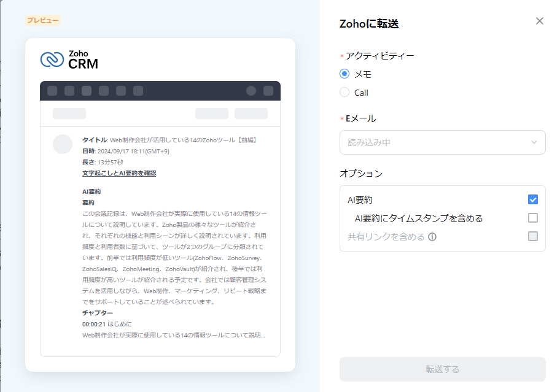Viewport: 560px width, 392px height.
Task: Close the Zohoに転送 dialog
Action: pyautogui.click(x=539, y=21)
